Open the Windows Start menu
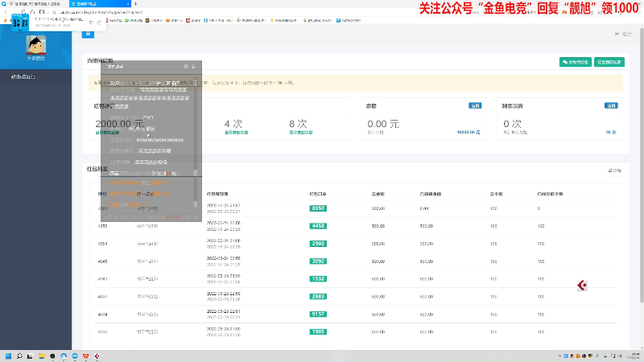The image size is (644, 362). pyautogui.click(x=8, y=356)
